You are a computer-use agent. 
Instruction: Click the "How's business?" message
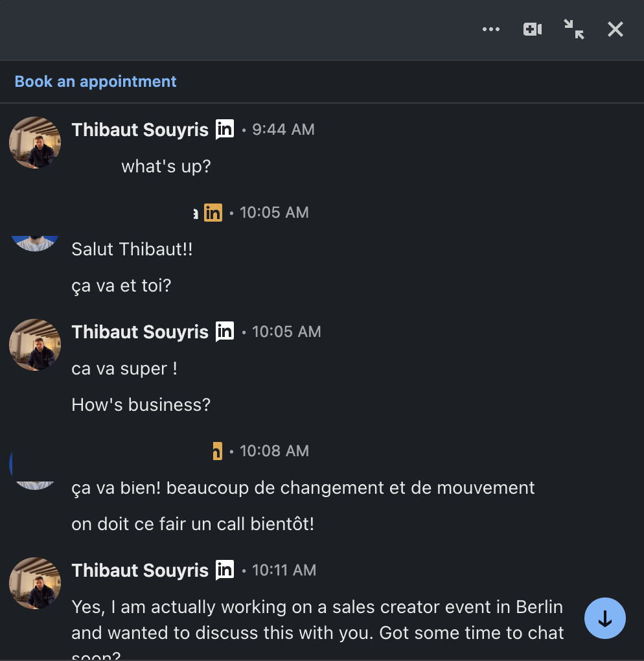(141, 405)
